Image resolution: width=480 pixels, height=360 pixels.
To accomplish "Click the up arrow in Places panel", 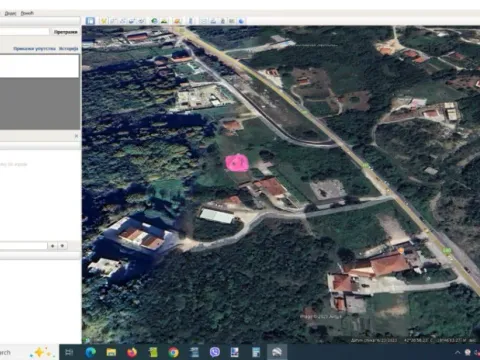I will pos(53,246).
